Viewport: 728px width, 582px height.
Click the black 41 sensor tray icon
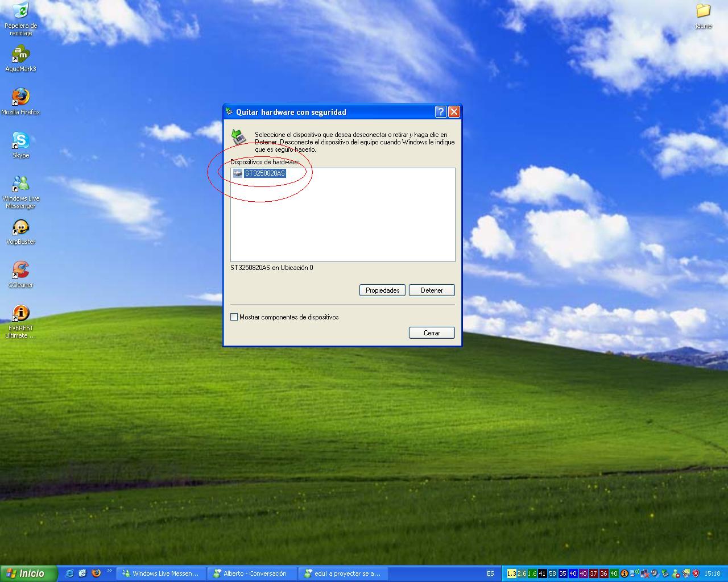tap(542, 573)
